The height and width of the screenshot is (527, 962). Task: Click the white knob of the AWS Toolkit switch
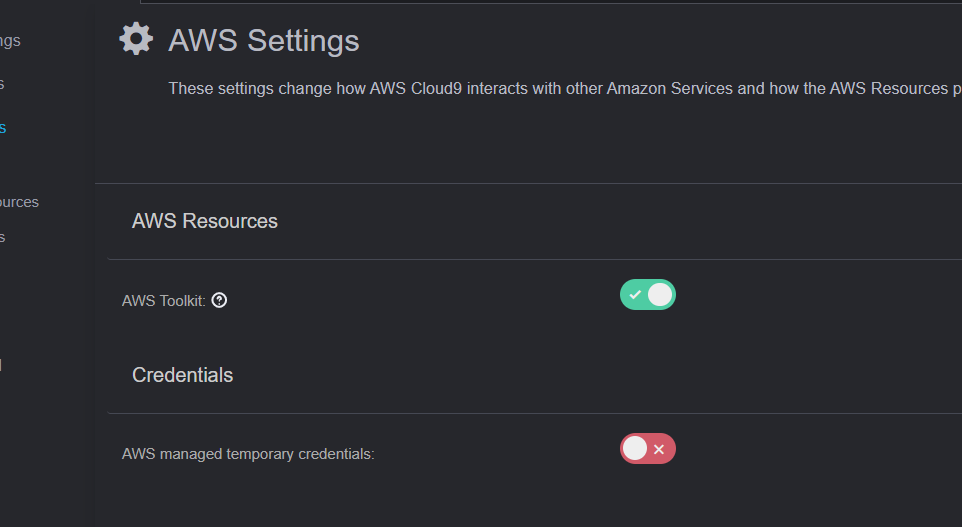(660, 295)
